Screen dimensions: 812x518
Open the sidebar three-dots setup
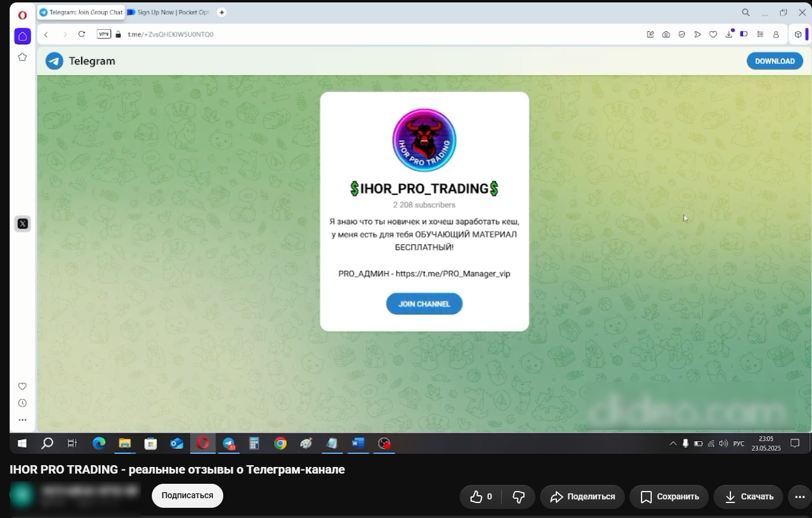tap(22, 420)
